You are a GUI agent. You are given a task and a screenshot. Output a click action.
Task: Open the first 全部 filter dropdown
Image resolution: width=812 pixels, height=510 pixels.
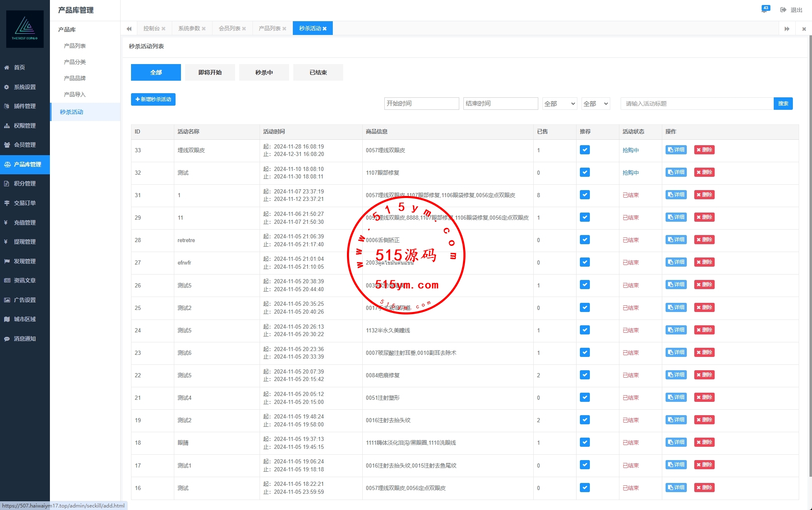pyautogui.click(x=559, y=104)
